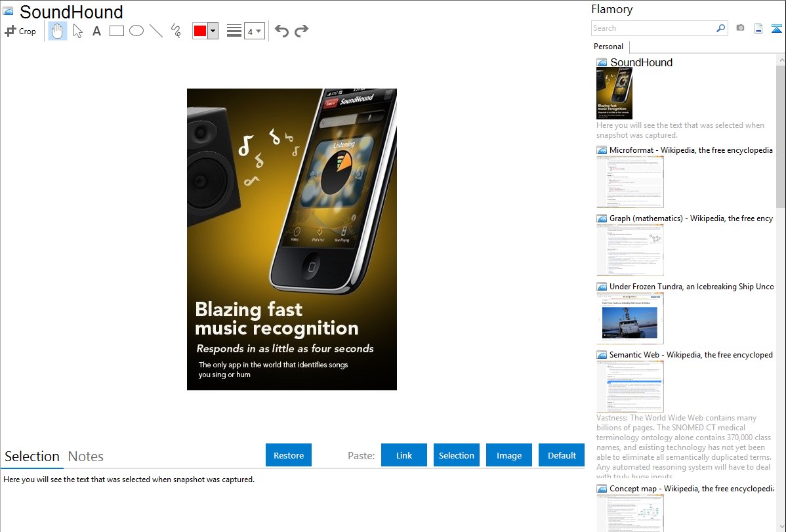Pick the ellipse drawing tool
786x532 pixels.
click(x=136, y=31)
